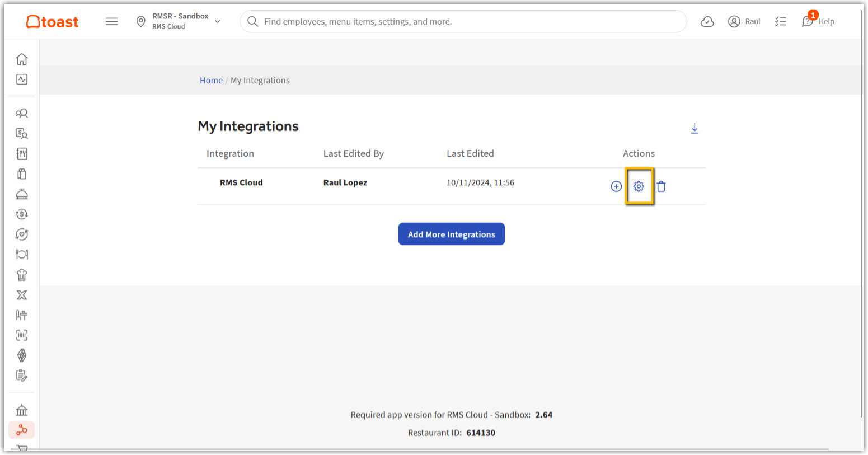Open the payroll dollar-person sidebar icon

22,133
